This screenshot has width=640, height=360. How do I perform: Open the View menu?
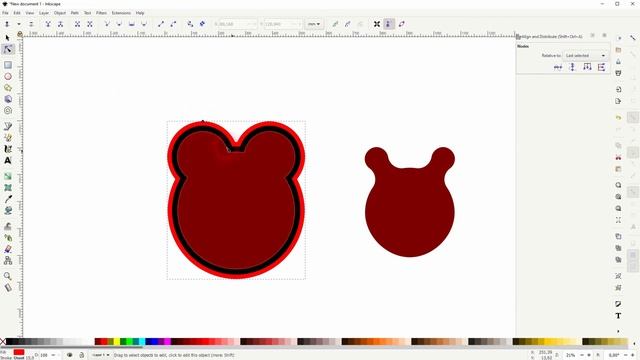point(30,13)
